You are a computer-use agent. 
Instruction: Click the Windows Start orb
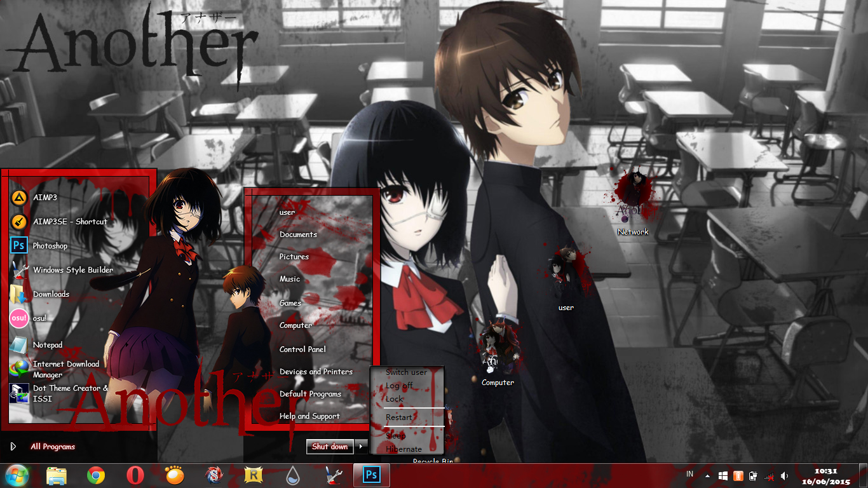tap(17, 475)
